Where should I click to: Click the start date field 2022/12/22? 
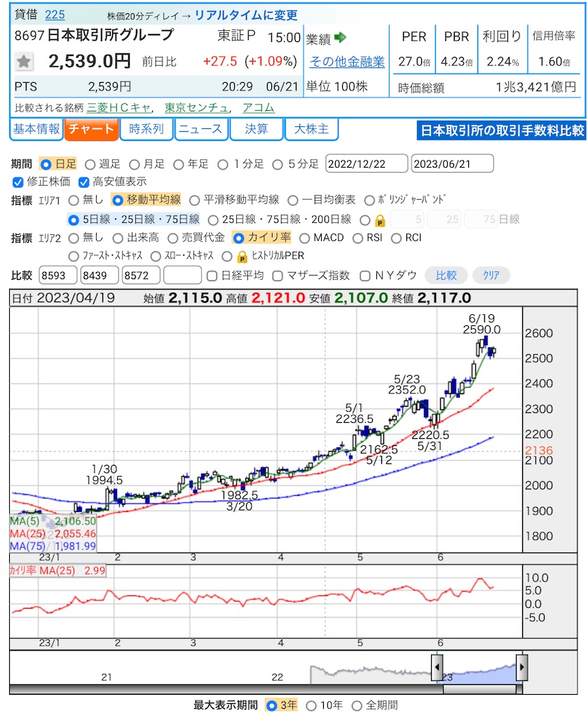pyautogui.click(x=367, y=164)
